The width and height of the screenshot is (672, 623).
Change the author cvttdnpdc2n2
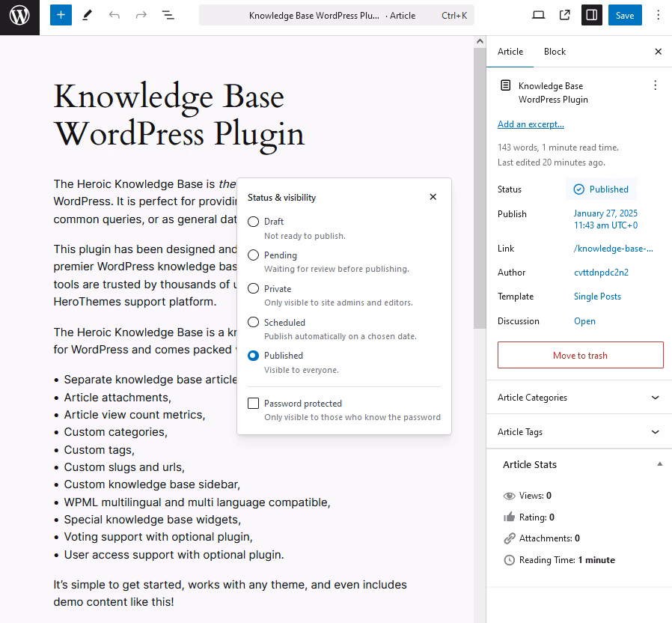pos(601,273)
